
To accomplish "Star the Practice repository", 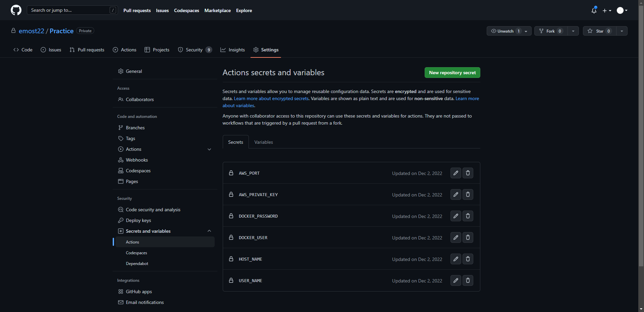I will (599, 31).
